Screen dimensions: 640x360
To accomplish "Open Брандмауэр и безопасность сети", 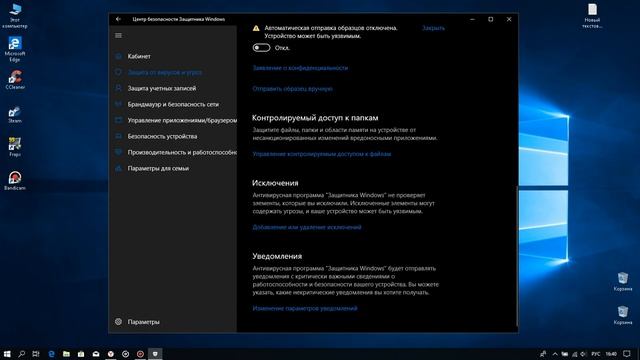I will [x=173, y=104].
